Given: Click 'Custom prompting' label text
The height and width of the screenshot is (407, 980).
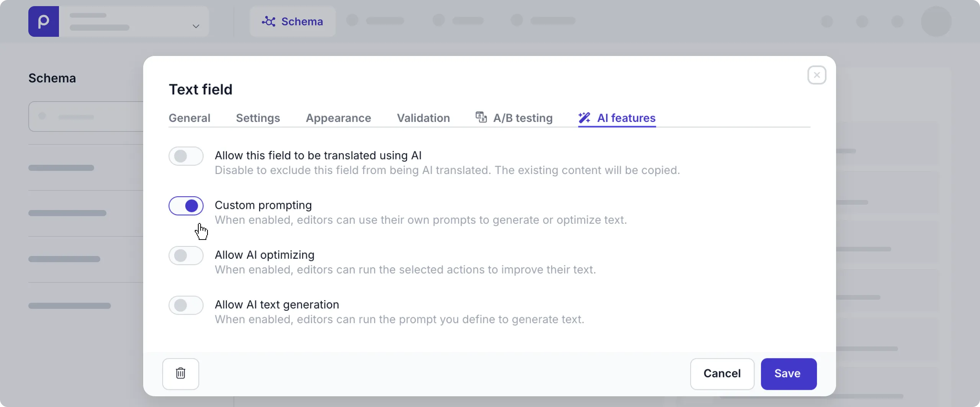Looking at the screenshot, I should (x=263, y=205).
